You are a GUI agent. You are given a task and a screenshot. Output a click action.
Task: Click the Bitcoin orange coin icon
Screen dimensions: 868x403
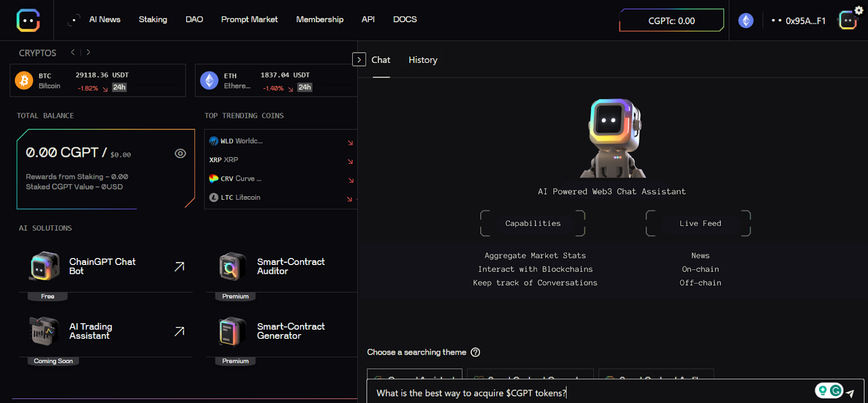pyautogui.click(x=24, y=80)
